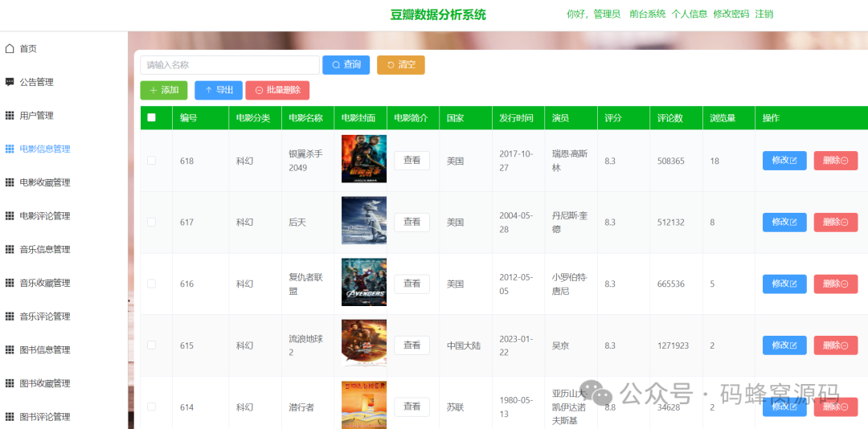Viewport: 868px width, 429px height.
Task: Click the upload arrow icon in the 导出 button
Action: 208,90
